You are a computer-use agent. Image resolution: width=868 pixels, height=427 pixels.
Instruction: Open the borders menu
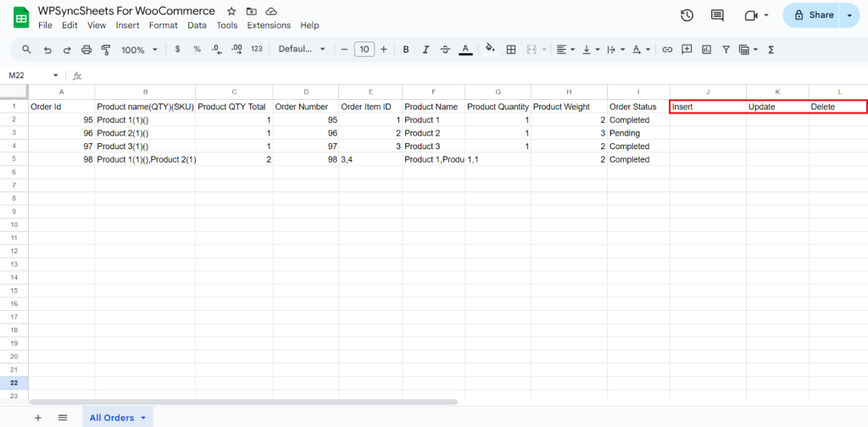click(x=511, y=49)
